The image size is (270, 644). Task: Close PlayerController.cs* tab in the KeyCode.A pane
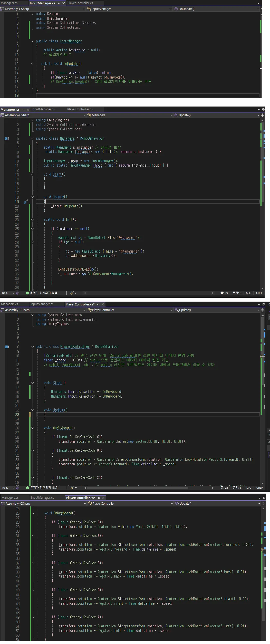(x=103, y=498)
